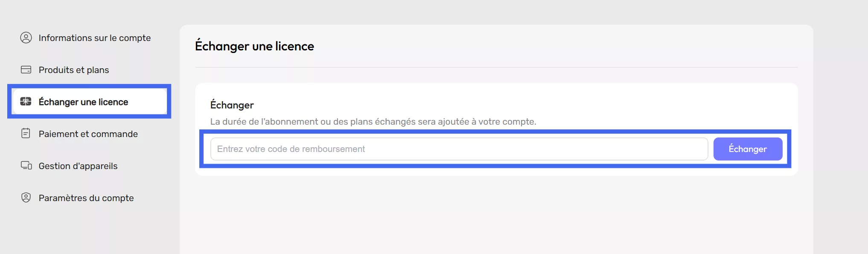The image size is (868, 254).
Task: Click the card icon beside Produits et plans
Action: pyautogui.click(x=26, y=70)
